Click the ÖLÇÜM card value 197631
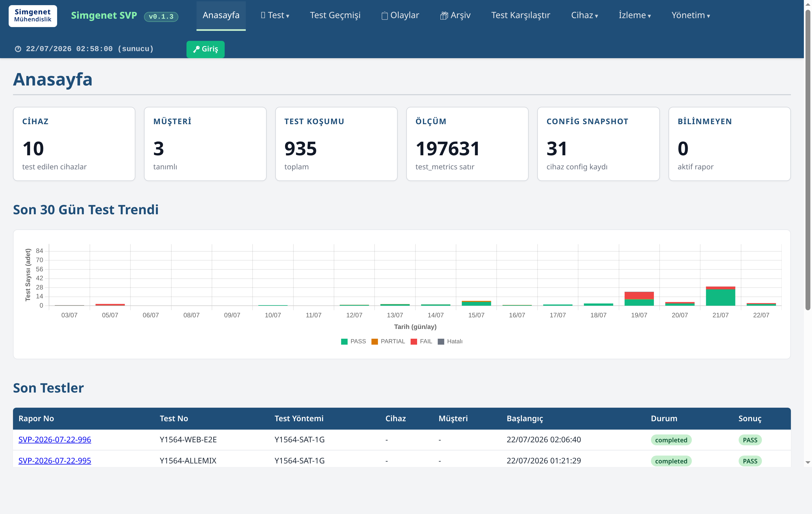 pos(447,149)
